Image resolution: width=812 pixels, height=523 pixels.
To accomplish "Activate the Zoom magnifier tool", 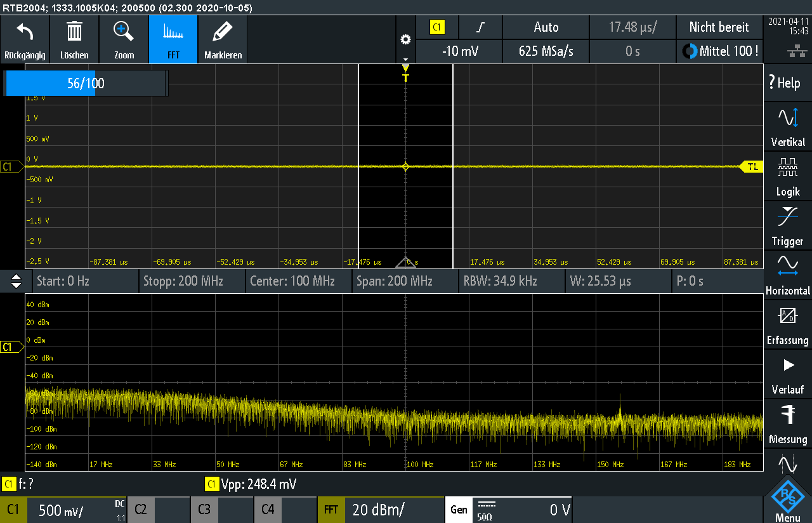I will pyautogui.click(x=124, y=39).
